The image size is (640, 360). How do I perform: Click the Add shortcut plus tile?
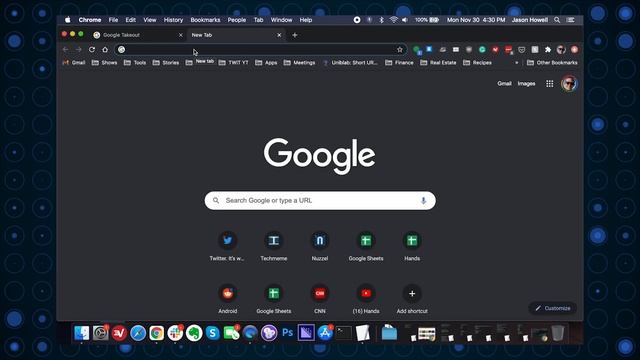pyautogui.click(x=412, y=299)
